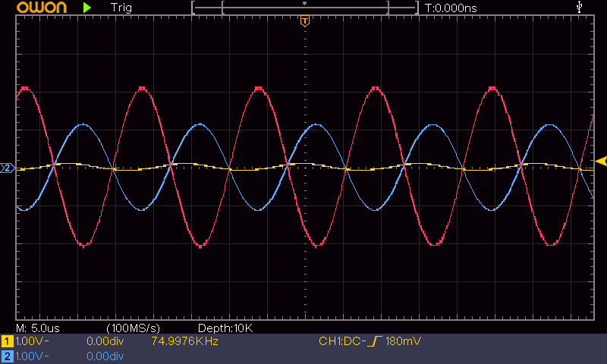Click the channel 2 1.00V scale readout

31,356
